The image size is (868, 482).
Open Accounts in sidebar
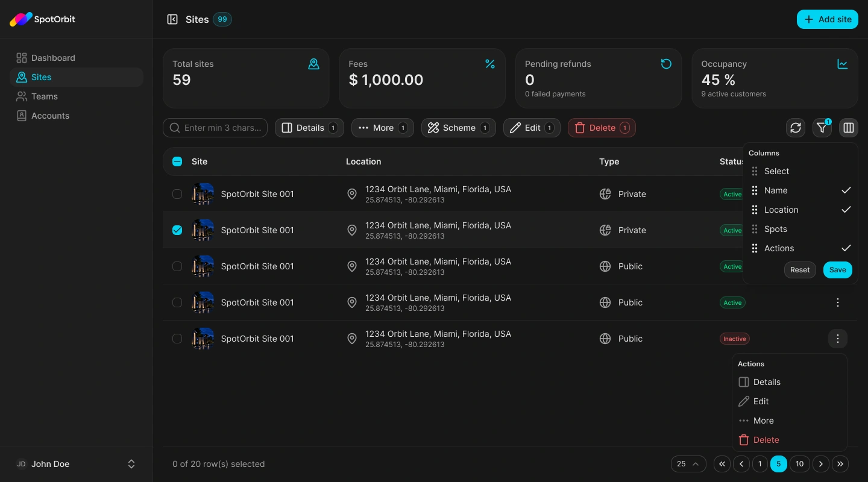tap(77, 116)
